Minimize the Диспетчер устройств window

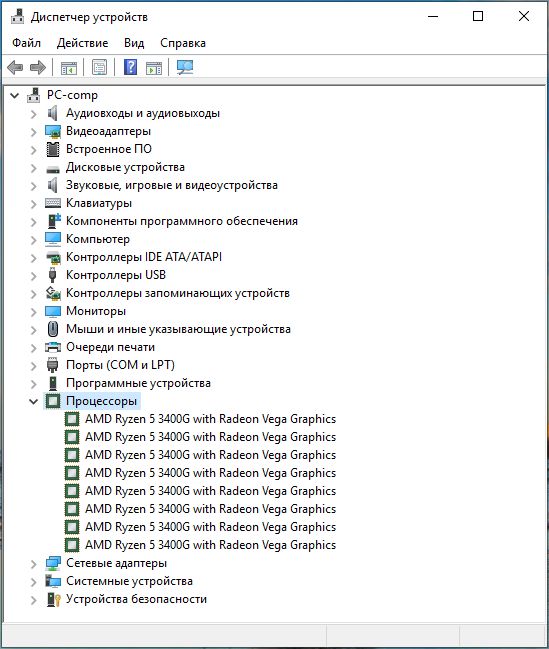(x=433, y=17)
